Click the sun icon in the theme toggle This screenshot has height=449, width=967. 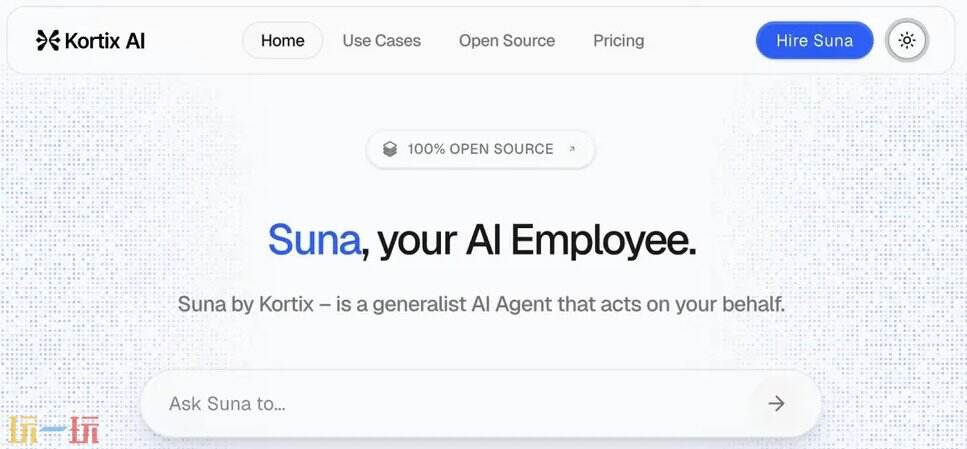pyautogui.click(x=907, y=41)
